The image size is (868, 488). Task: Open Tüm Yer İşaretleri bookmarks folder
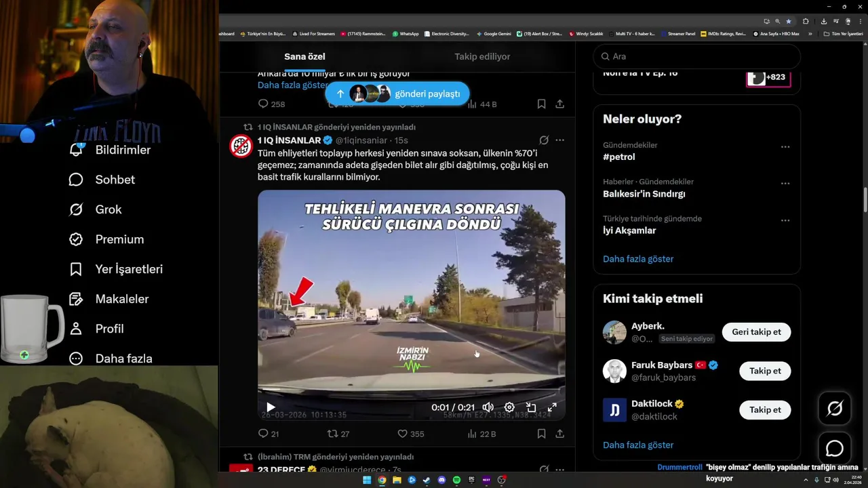tap(843, 33)
